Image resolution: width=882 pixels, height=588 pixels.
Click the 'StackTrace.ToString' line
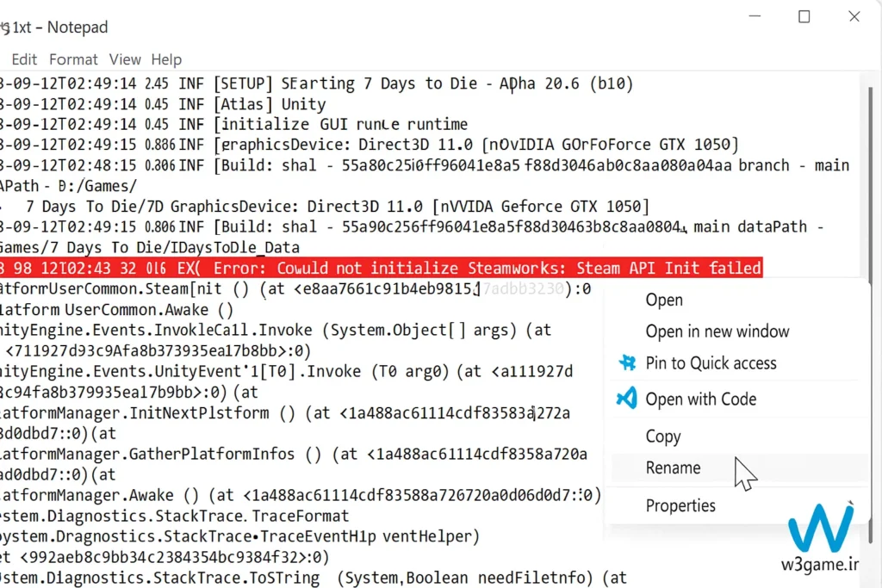[314, 578]
